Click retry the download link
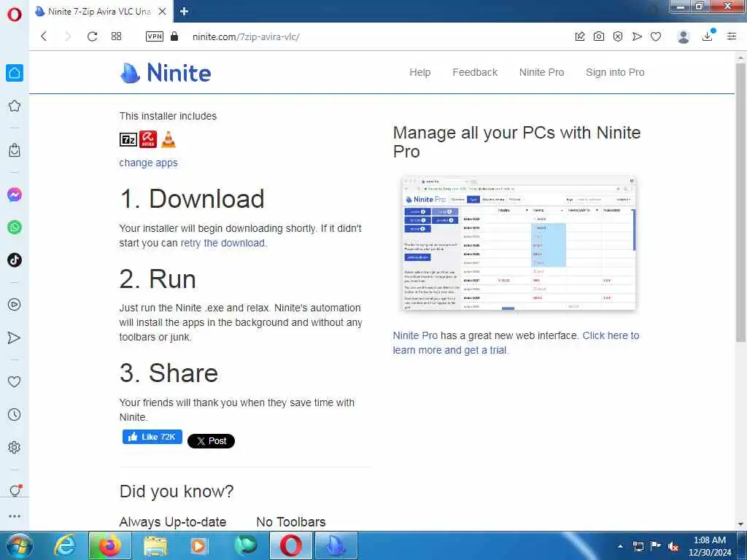747x560 pixels. [x=223, y=243]
